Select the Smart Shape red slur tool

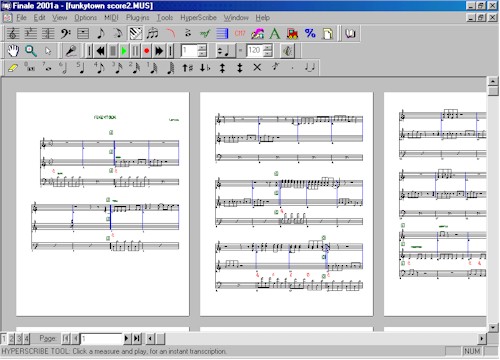point(170,33)
